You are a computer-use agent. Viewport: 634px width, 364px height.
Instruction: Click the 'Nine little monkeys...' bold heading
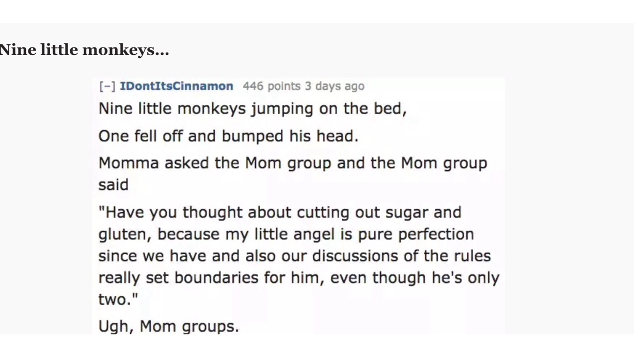(x=84, y=50)
